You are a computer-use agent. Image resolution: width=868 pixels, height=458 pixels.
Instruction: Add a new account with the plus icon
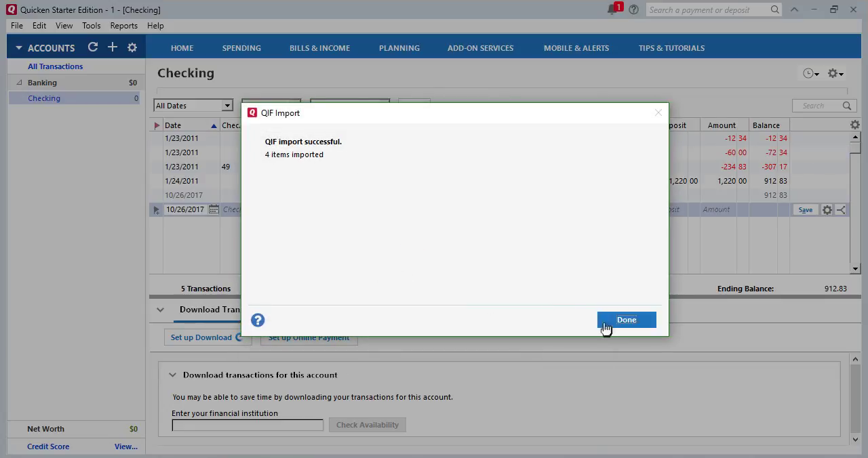(113, 47)
